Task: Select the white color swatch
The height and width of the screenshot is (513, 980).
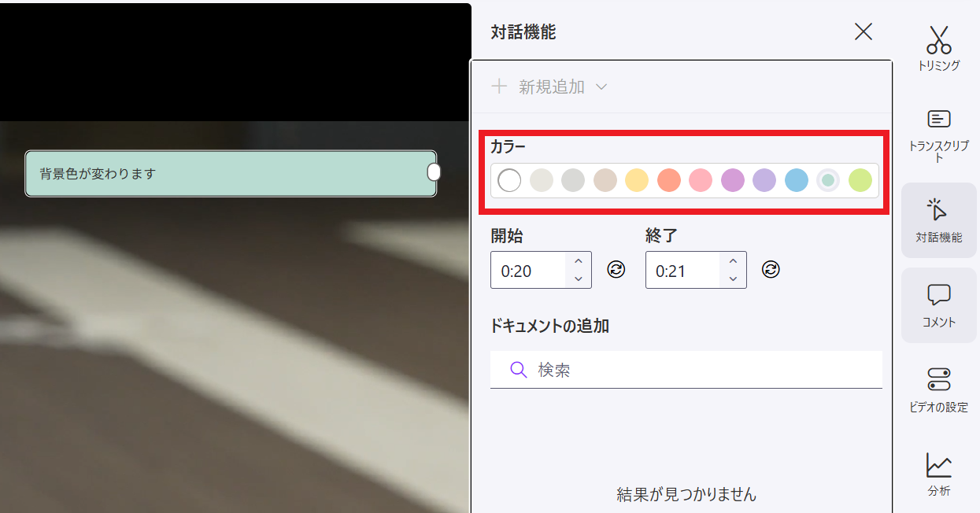Action: click(x=508, y=180)
